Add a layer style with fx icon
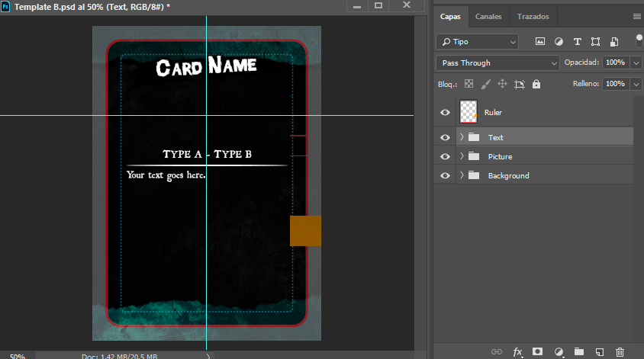This screenshot has width=644, height=359. (x=517, y=351)
